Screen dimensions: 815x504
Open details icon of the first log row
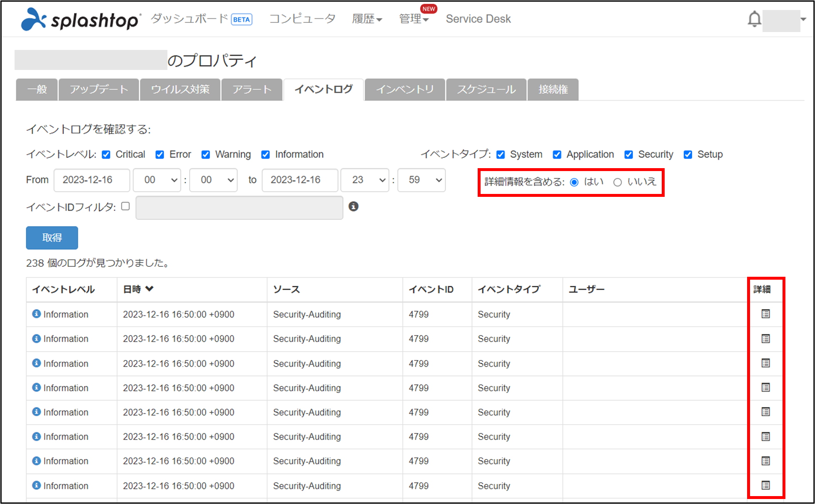(765, 314)
